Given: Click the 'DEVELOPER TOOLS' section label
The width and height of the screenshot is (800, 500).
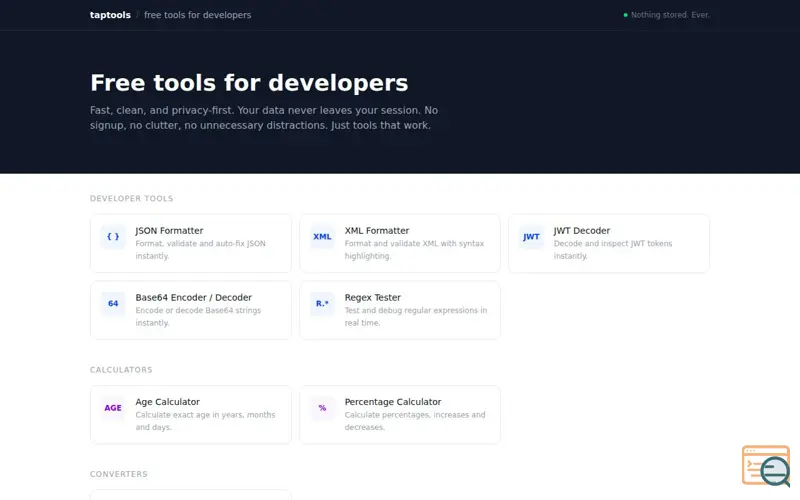Looking at the screenshot, I should [x=132, y=198].
